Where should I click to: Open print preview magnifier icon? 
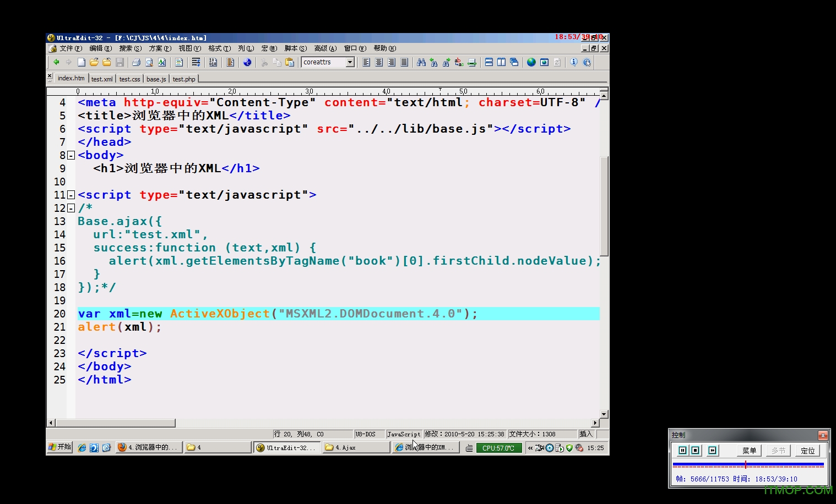[x=149, y=62]
